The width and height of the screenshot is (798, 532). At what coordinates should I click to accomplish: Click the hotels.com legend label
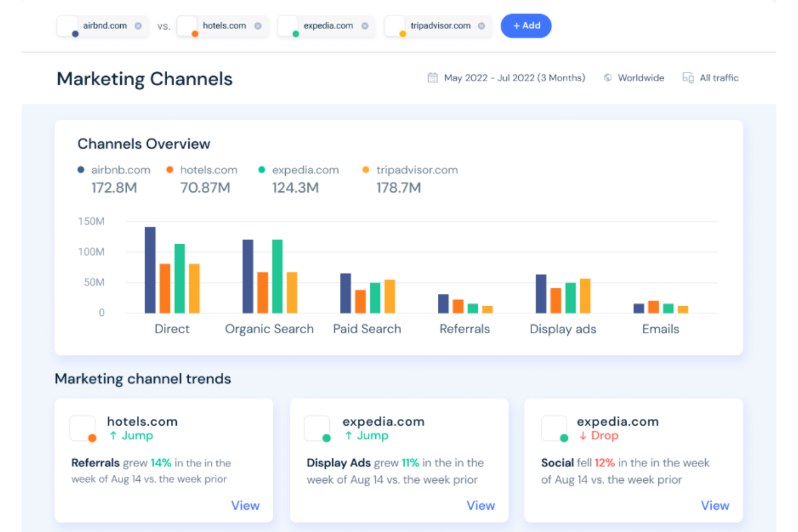pos(209,170)
